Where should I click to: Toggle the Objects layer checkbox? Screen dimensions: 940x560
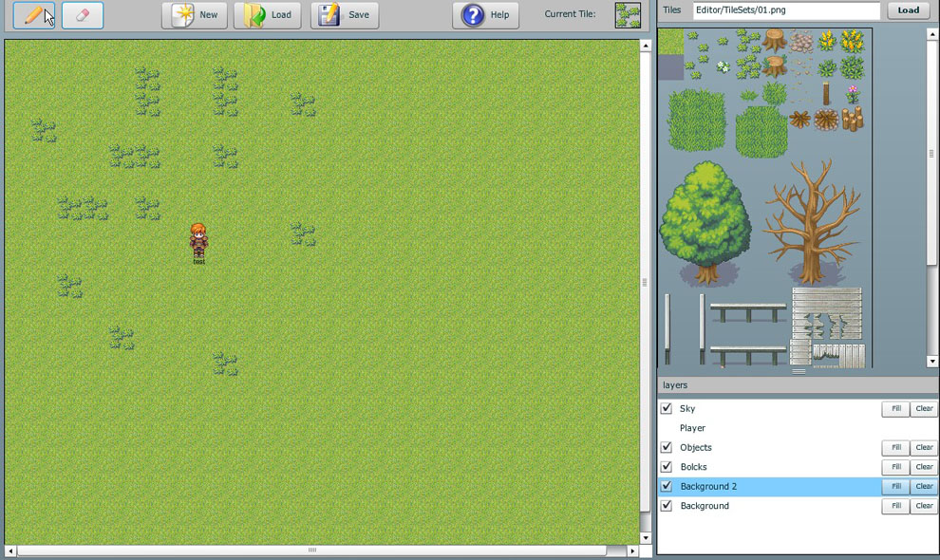pyautogui.click(x=667, y=448)
